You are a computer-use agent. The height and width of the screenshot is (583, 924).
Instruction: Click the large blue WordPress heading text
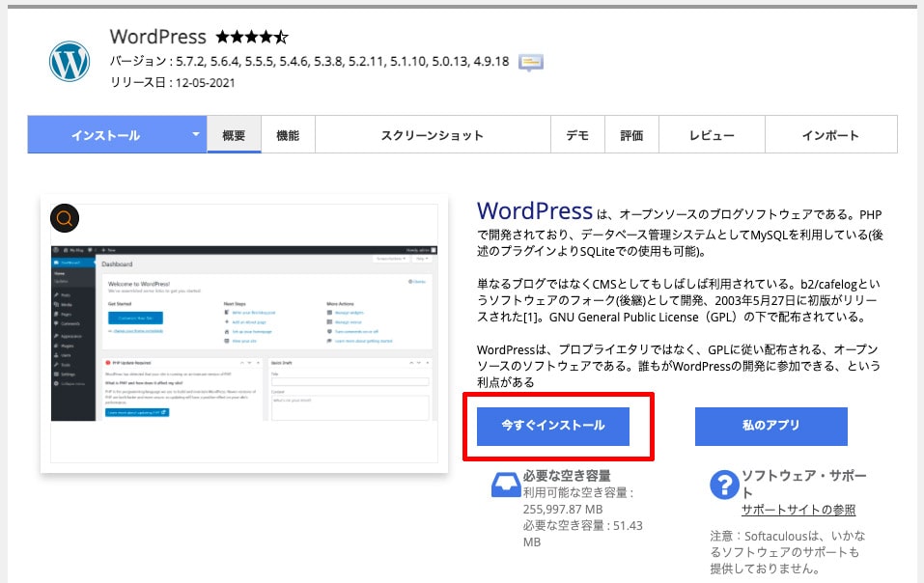(534, 210)
